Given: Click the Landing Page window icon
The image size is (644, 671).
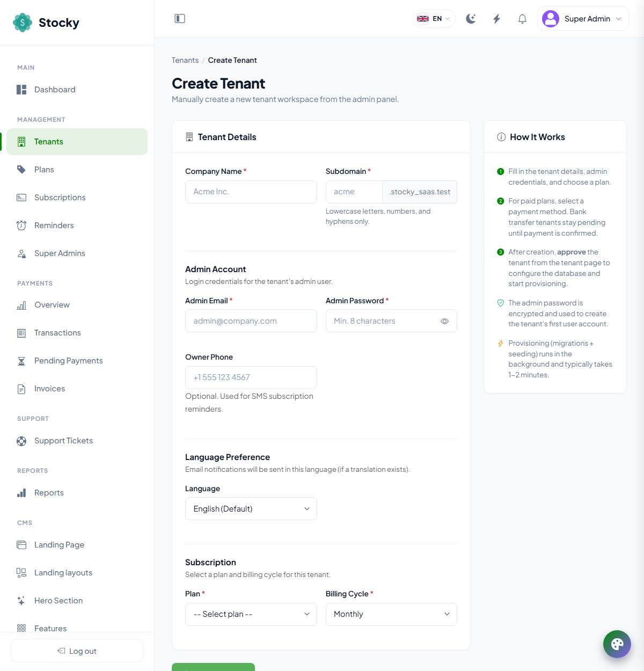Looking at the screenshot, I should [21, 545].
